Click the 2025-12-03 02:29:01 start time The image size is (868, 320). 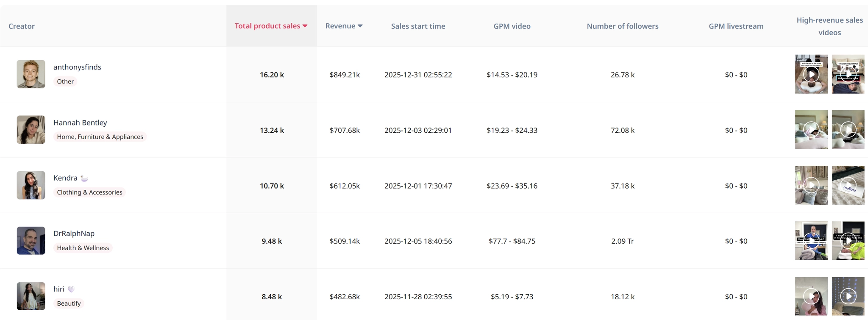[x=418, y=130]
